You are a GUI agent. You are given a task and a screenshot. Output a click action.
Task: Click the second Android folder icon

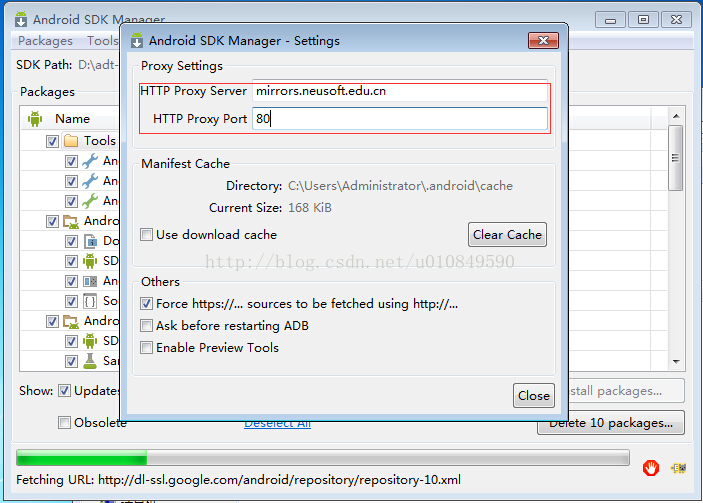tap(71, 321)
